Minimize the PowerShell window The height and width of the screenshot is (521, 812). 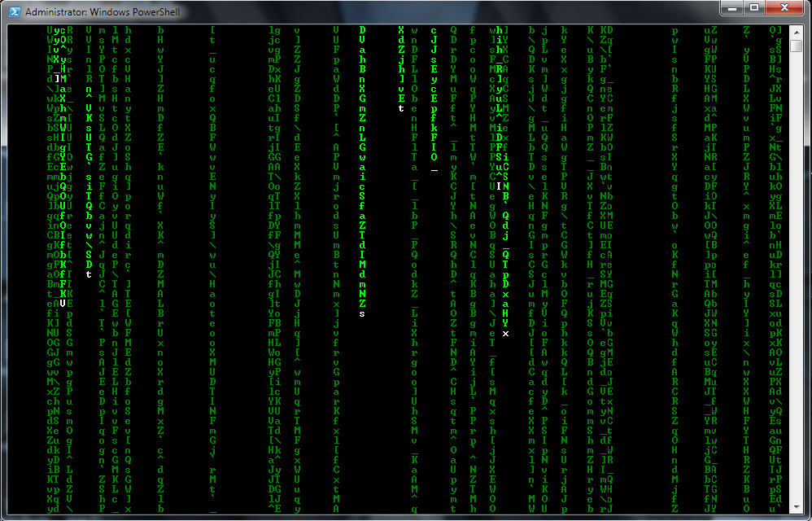pyautogui.click(x=731, y=8)
